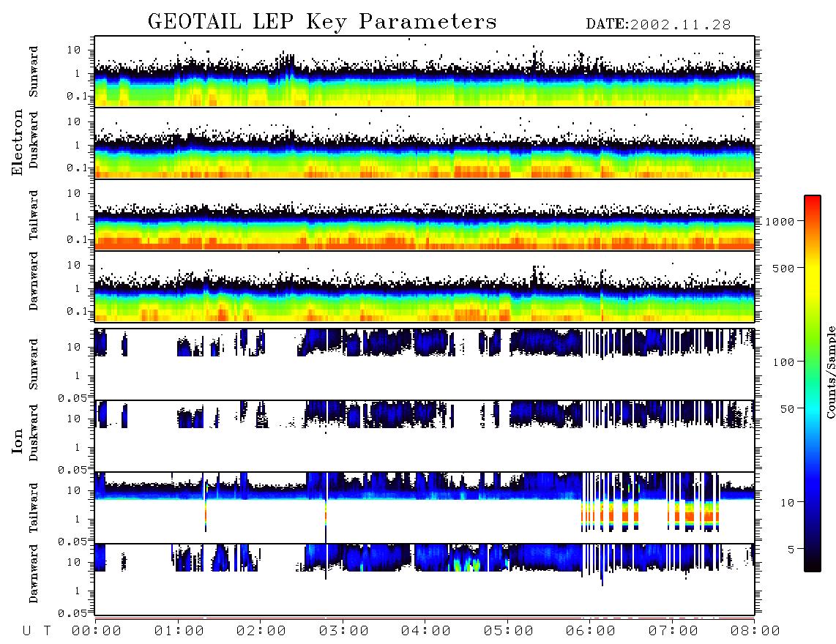
Task: Click the Ion "Sunward" panel label
Action: [34, 364]
